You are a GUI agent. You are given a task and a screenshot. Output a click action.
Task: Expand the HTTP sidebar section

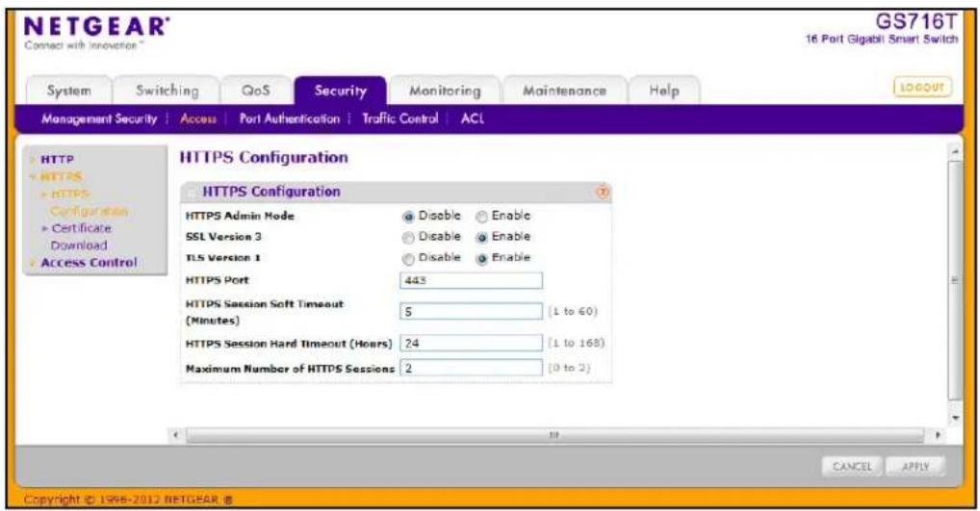click(57, 160)
